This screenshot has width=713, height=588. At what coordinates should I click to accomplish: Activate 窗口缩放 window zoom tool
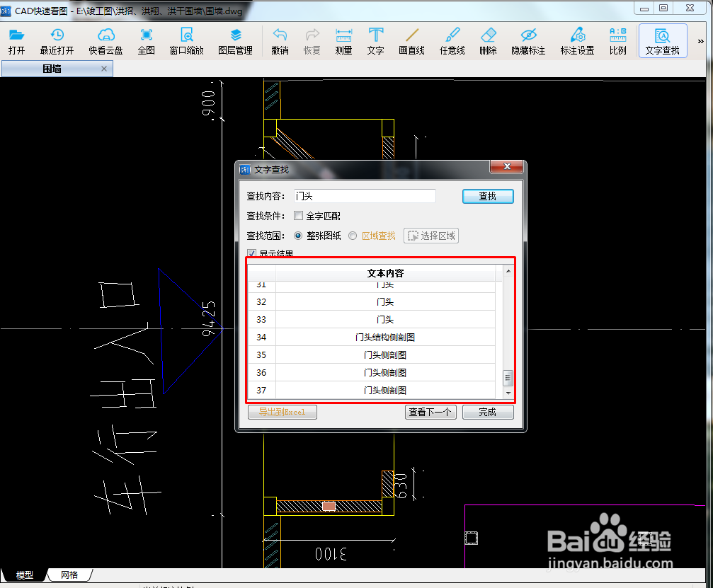tap(186, 41)
